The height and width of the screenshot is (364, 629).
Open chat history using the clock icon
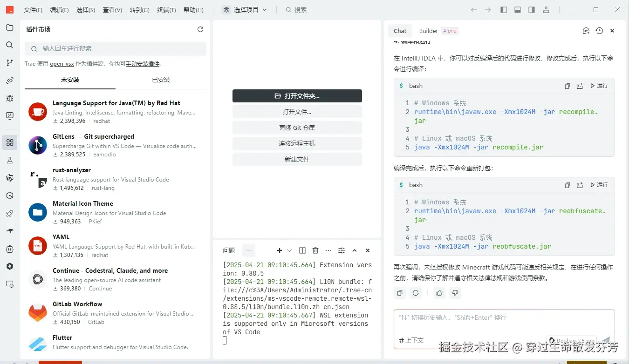click(x=599, y=30)
